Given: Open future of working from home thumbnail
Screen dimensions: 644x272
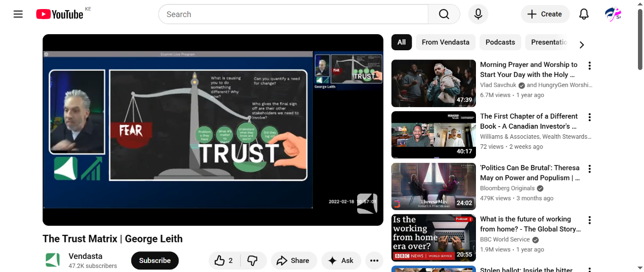Looking at the screenshot, I should click(x=434, y=238).
